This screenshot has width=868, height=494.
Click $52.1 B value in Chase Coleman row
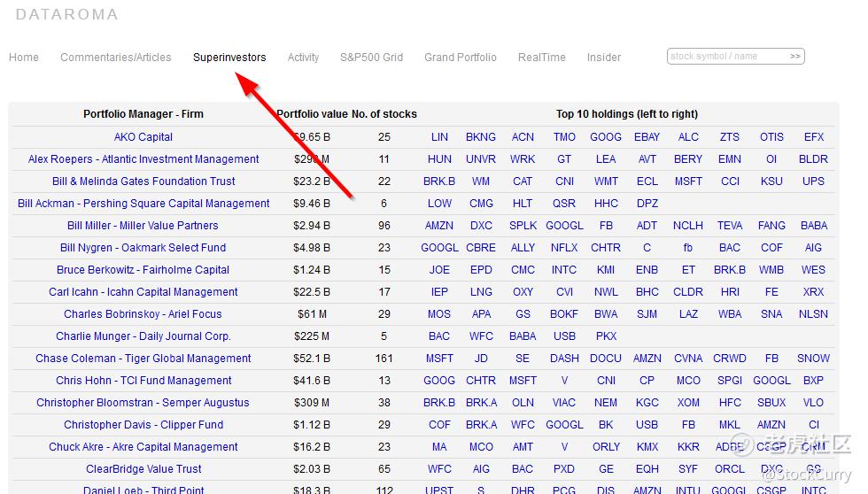(312, 359)
